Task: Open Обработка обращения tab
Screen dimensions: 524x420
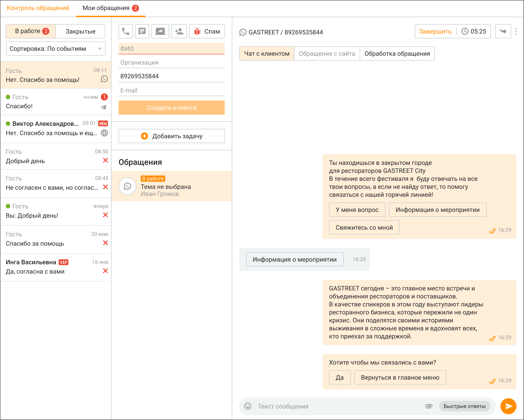Action: click(397, 53)
